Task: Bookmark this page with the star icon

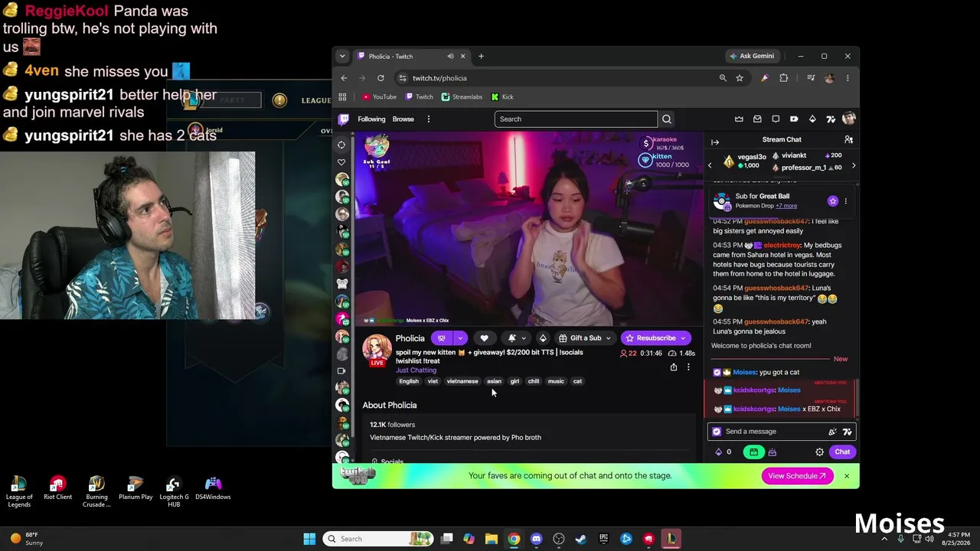Action: pyautogui.click(x=740, y=78)
